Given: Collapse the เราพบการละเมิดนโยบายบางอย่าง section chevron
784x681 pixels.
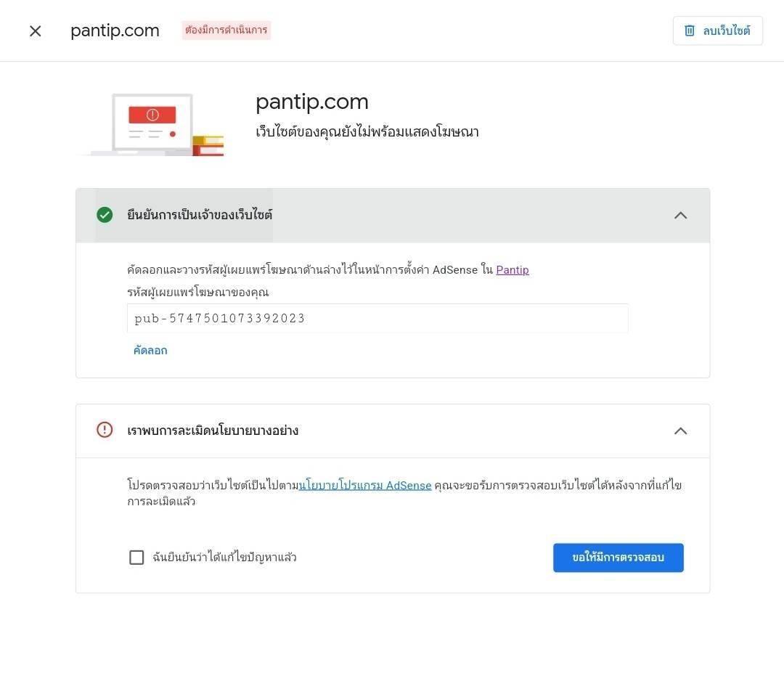Looking at the screenshot, I should (x=680, y=431).
